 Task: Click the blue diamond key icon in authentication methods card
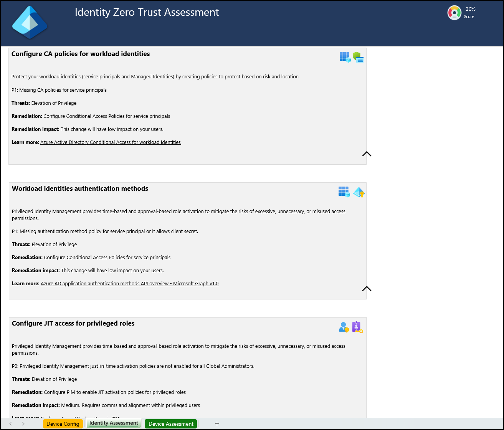tap(359, 192)
